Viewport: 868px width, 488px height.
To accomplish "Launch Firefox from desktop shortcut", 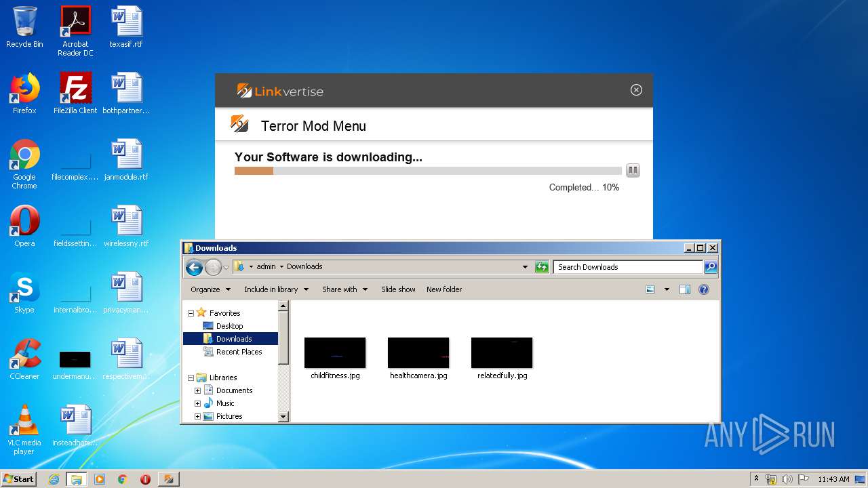I will point(24,94).
